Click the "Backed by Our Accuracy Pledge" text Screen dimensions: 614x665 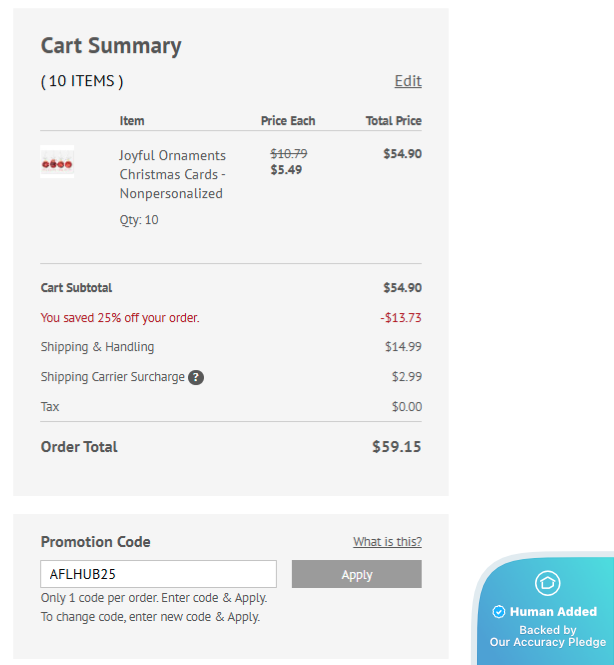pyautogui.click(x=548, y=636)
